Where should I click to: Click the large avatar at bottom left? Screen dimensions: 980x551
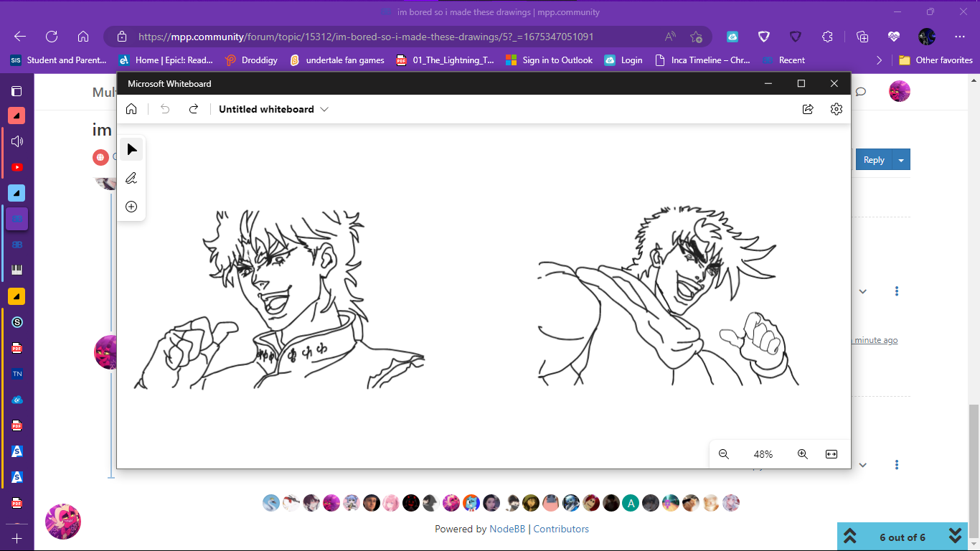coord(63,522)
